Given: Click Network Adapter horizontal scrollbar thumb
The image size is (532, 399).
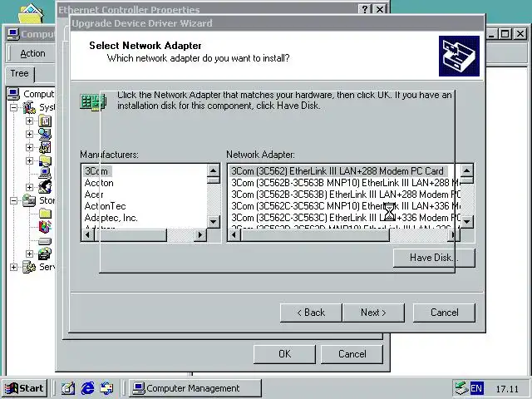Looking at the screenshot, I should 315,234.
